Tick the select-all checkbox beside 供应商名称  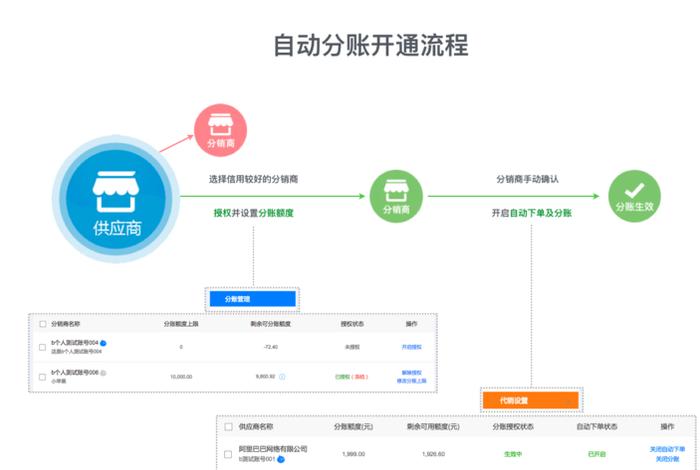coord(229,427)
